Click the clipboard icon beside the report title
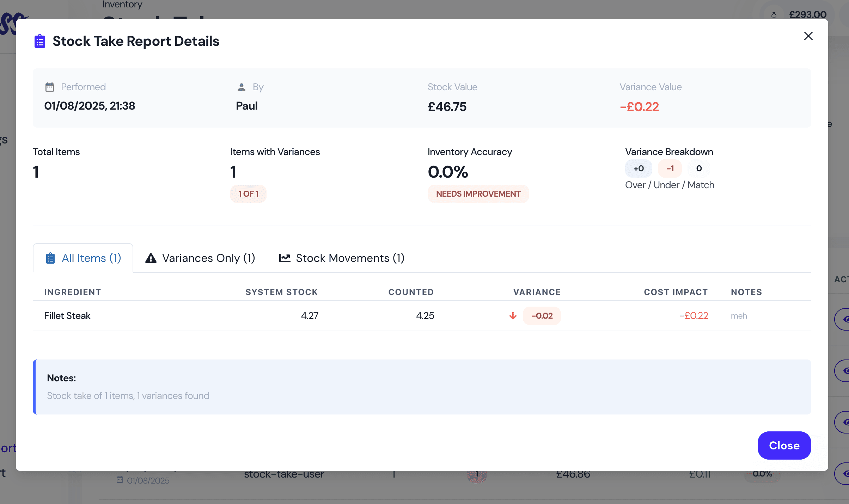849x504 pixels. tap(40, 41)
